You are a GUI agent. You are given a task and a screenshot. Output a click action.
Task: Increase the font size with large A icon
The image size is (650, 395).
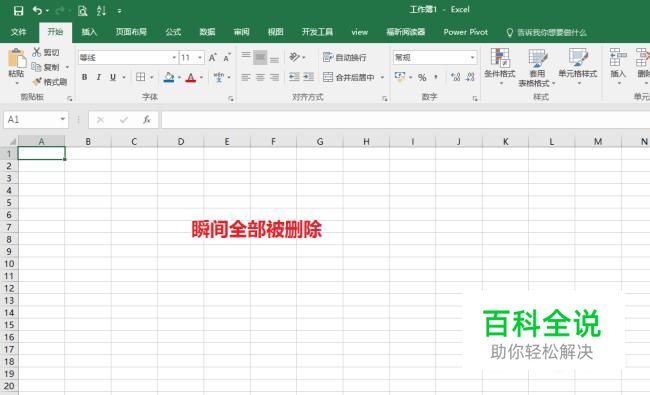(212, 58)
